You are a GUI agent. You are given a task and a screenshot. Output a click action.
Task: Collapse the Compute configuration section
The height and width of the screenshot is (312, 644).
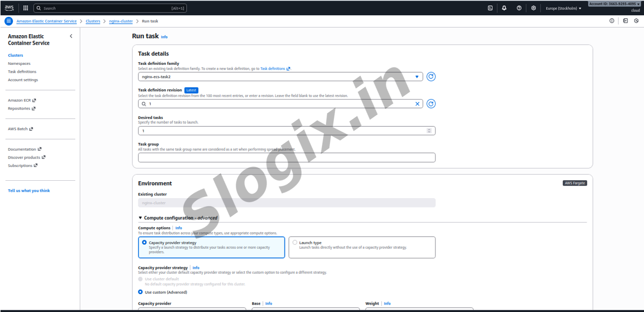[x=140, y=218]
